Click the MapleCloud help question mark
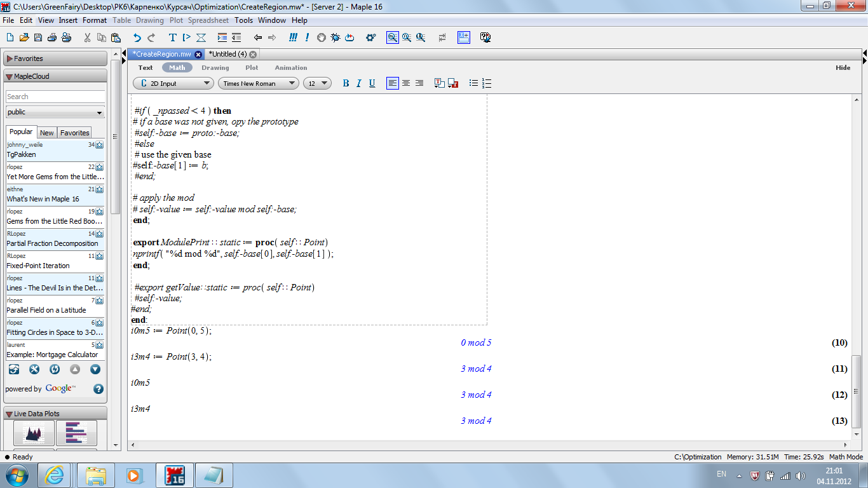The height and width of the screenshot is (488, 868). click(98, 389)
